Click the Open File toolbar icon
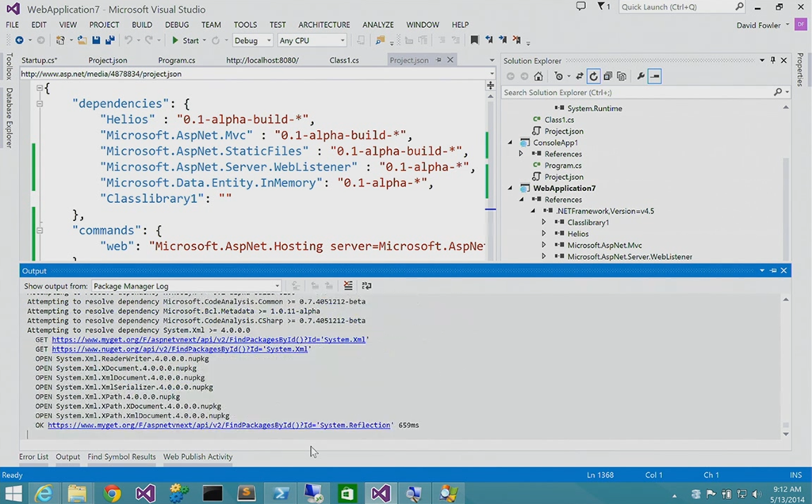The width and height of the screenshot is (812, 504). coord(82,40)
